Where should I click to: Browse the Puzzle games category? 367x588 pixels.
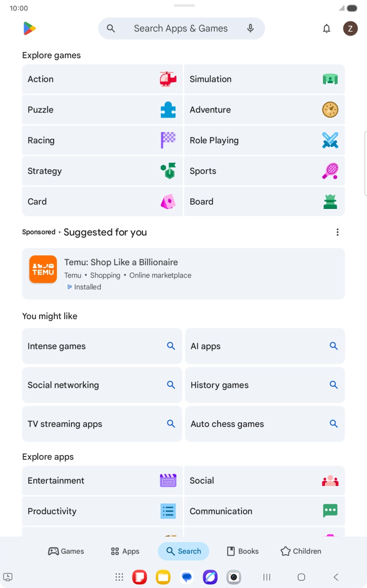pyautogui.click(x=102, y=110)
